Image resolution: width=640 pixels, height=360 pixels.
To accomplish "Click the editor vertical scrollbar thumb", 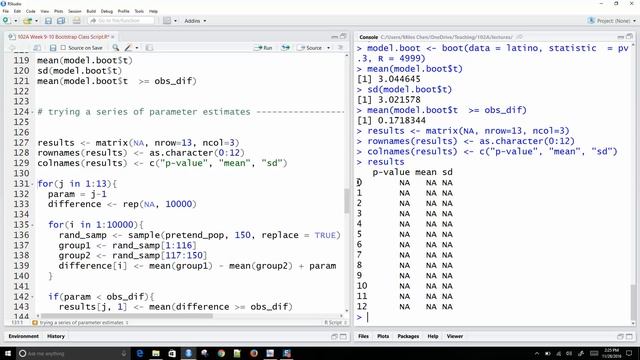I will tap(347, 200).
